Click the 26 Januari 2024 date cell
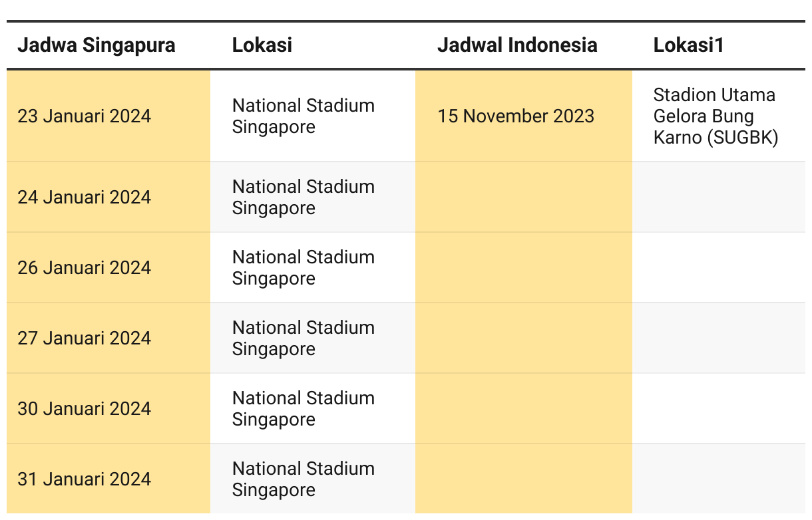Viewport: 812px width, 520px height. click(108, 267)
